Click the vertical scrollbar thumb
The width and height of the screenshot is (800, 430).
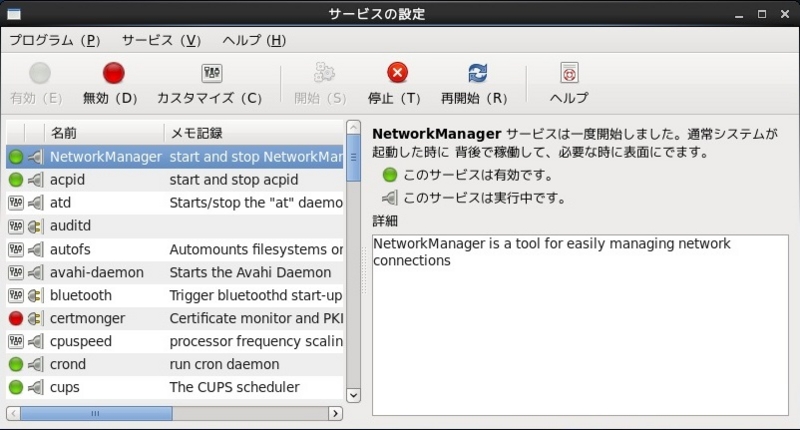(353, 158)
